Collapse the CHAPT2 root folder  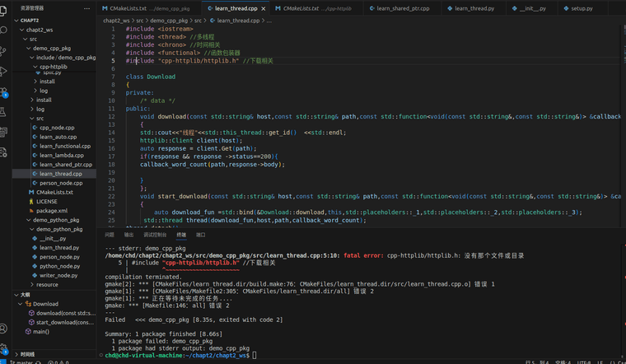(16, 21)
